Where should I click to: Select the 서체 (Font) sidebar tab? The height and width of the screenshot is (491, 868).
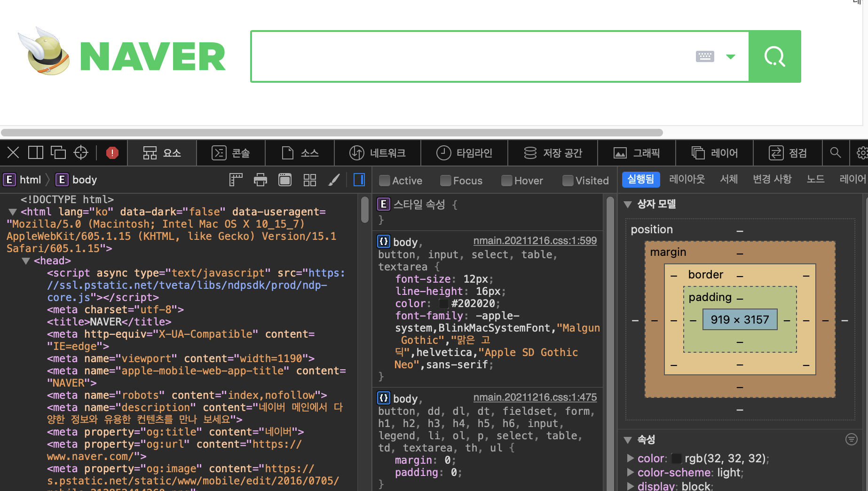coord(729,179)
